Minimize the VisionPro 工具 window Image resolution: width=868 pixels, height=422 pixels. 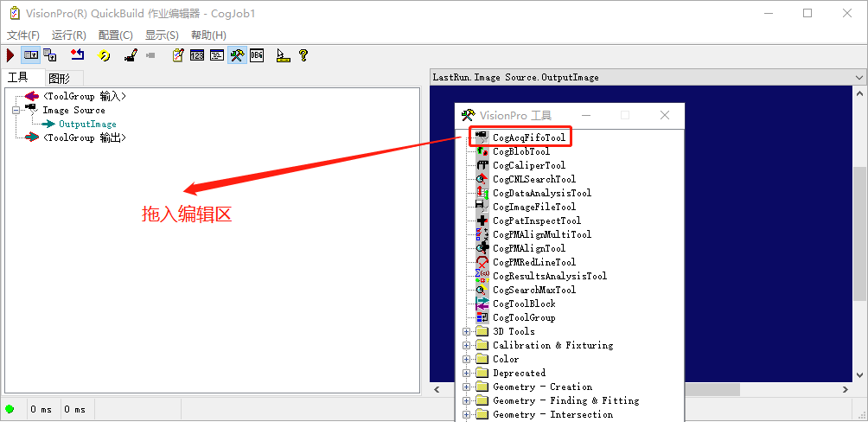585,115
